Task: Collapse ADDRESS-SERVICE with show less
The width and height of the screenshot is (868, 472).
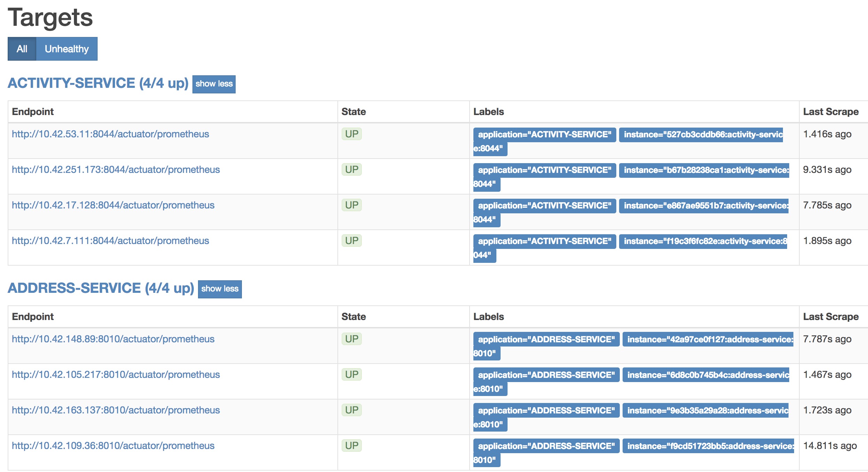Action: tap(220, 289)
